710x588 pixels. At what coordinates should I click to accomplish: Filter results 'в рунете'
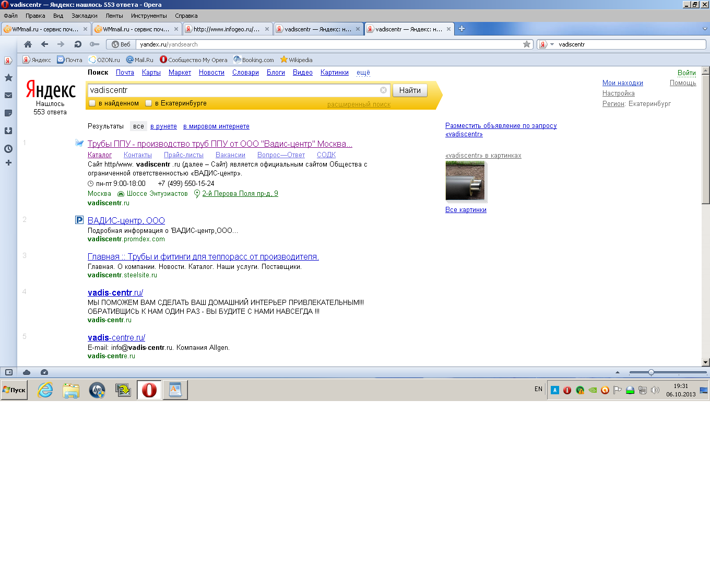(163, 126)
